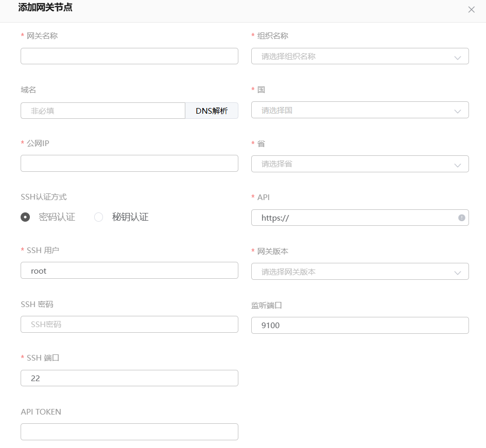Click the chevron arrow of 组织名称 select

[457, 57]
